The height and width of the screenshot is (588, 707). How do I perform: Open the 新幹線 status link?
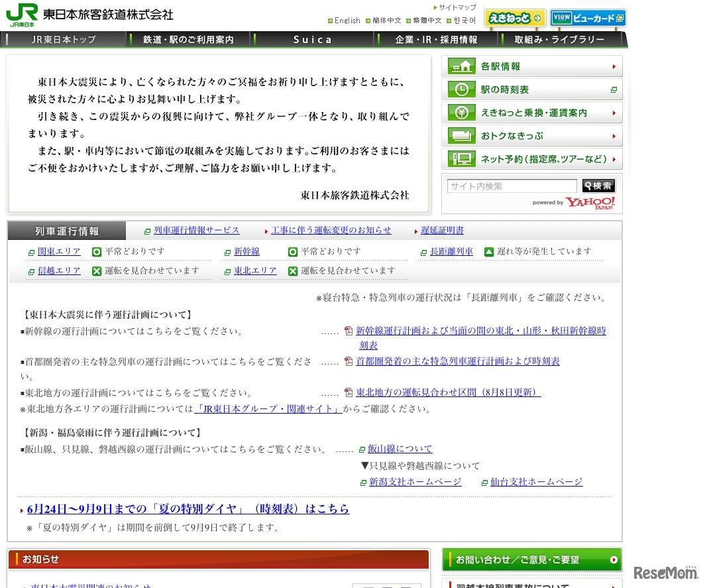pyautogui.click(x=246, y=251)
